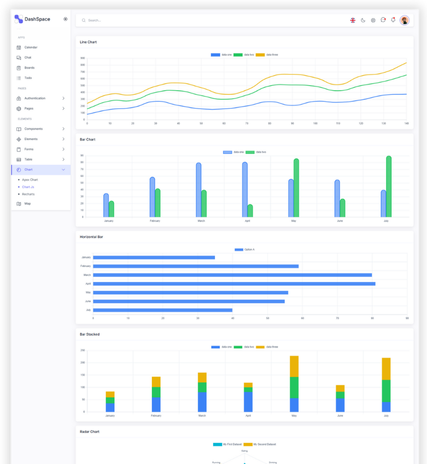The height and width of the screenshot is (464, 427).
Task: Click yellow segment of May stacked bar
Action: (x=294, y=366)
